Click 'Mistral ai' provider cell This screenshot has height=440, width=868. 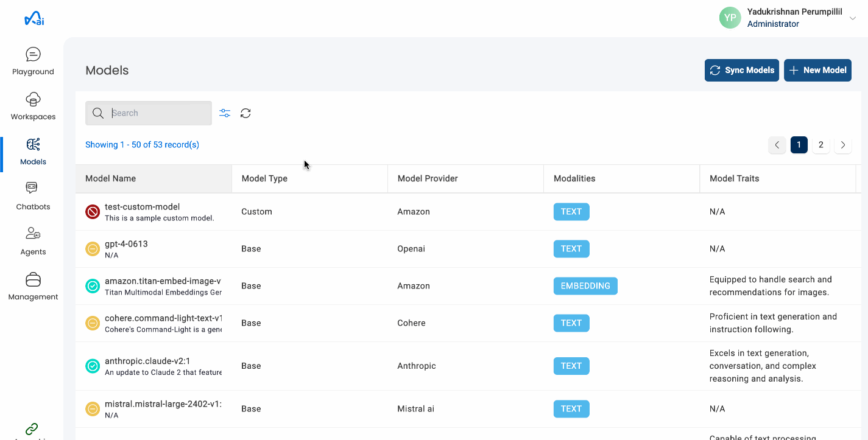(x=416, y=409)
